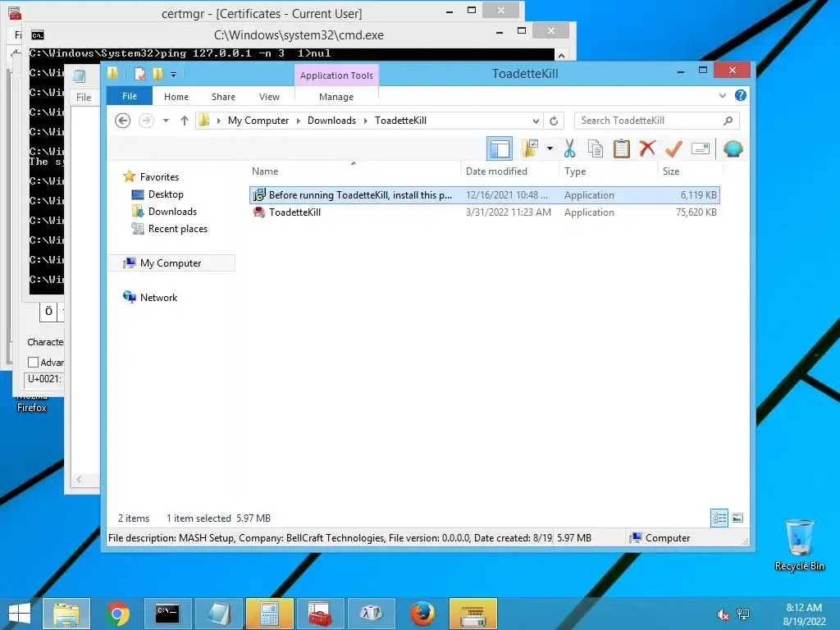Toggle the preview pane layout icon

(500, 148)
